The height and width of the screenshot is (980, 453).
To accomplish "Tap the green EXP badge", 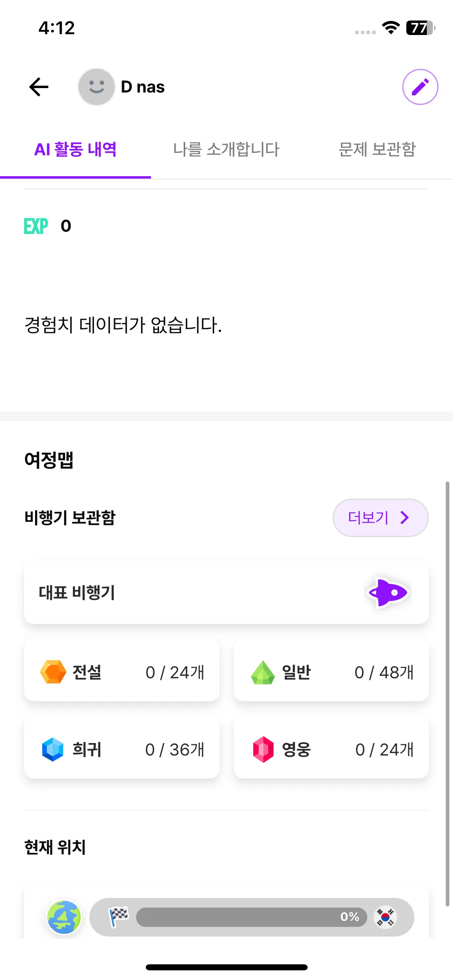I will [x=36, y=226].
